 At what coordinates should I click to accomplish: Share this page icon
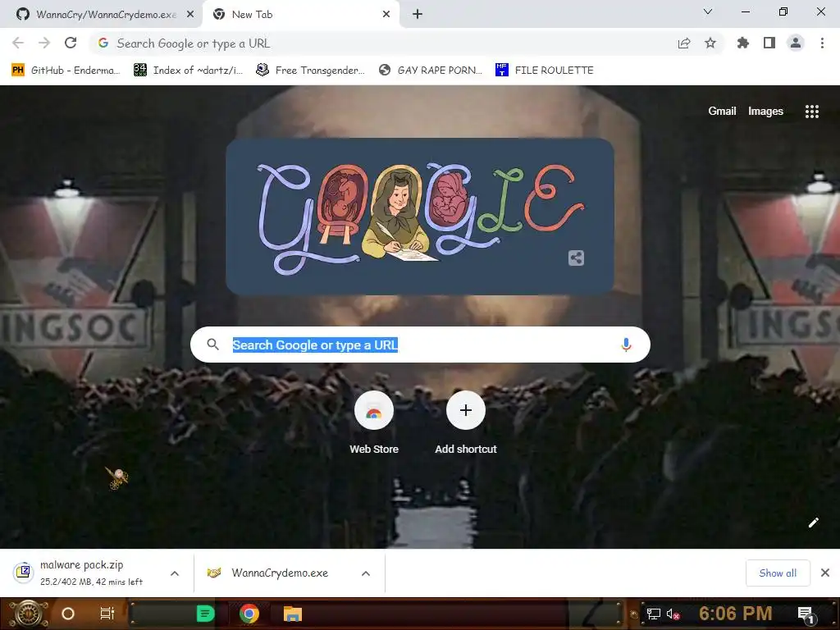[684, 43]
